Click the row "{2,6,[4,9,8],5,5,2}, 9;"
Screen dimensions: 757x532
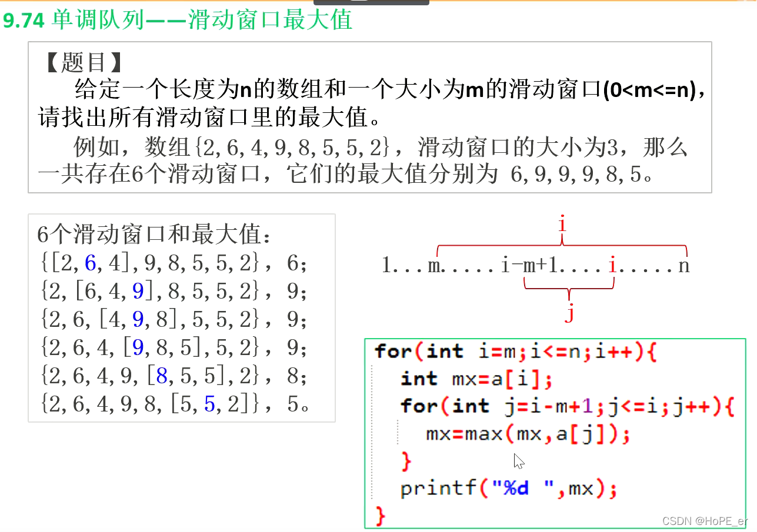pos(174,320)
